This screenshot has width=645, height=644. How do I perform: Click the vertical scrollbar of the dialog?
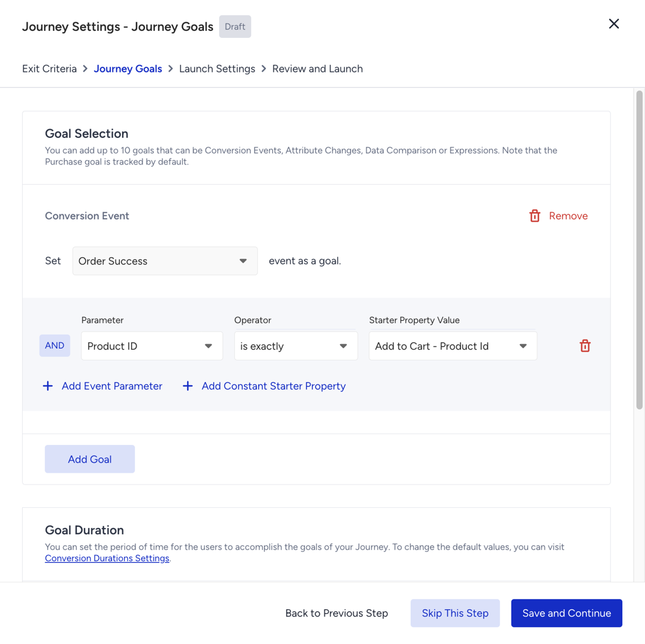(x=639, y=250)
